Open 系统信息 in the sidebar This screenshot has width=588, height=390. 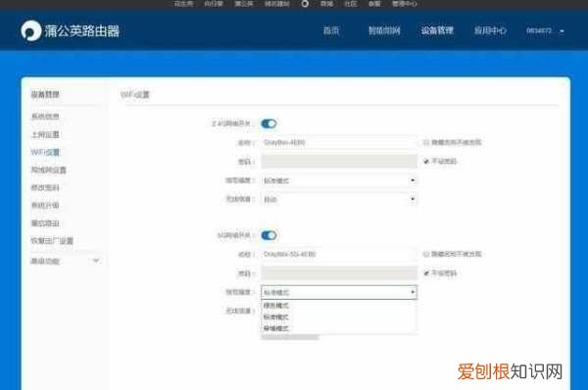(x=45, y=117)
